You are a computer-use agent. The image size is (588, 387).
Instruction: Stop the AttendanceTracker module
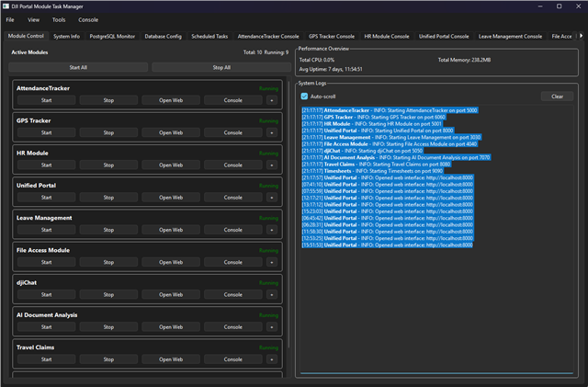tap(108, 100)
